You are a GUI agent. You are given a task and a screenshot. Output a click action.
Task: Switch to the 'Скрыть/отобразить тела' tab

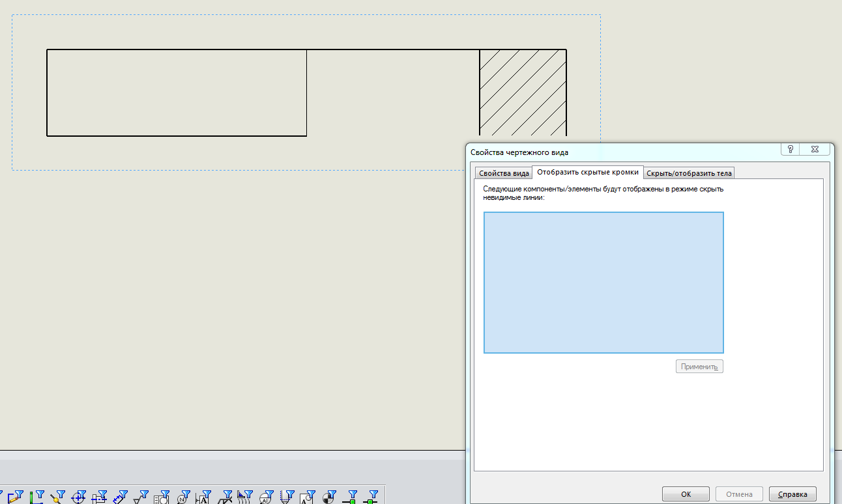coord(690,173)
